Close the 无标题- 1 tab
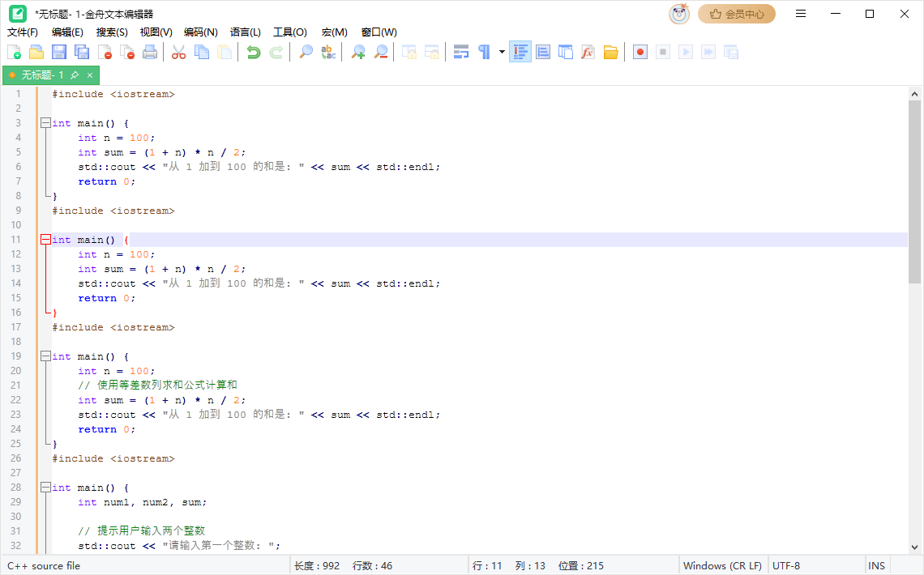 click(90, 75)
